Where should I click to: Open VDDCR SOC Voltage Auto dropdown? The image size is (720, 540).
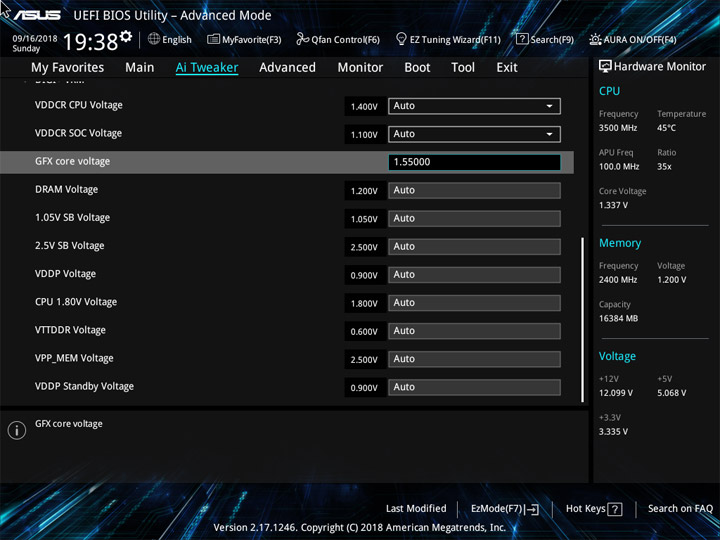click(474, 134)
